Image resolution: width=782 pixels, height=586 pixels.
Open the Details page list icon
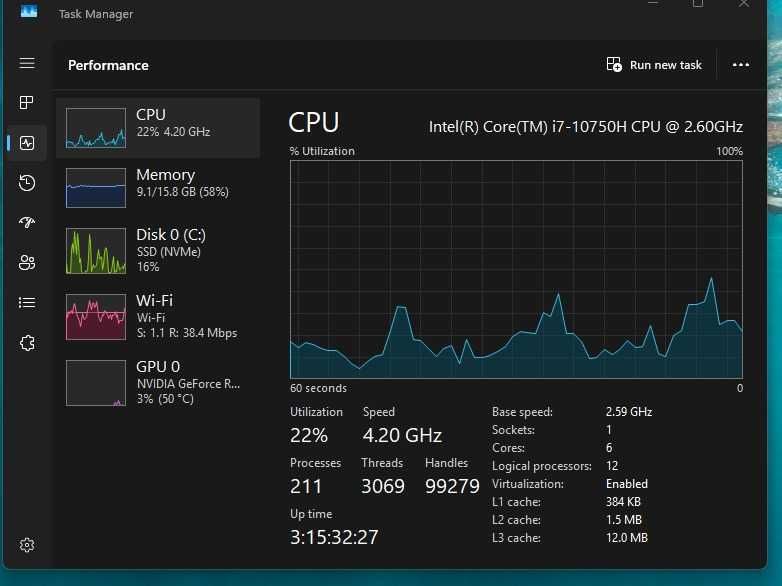coord(27,303)
